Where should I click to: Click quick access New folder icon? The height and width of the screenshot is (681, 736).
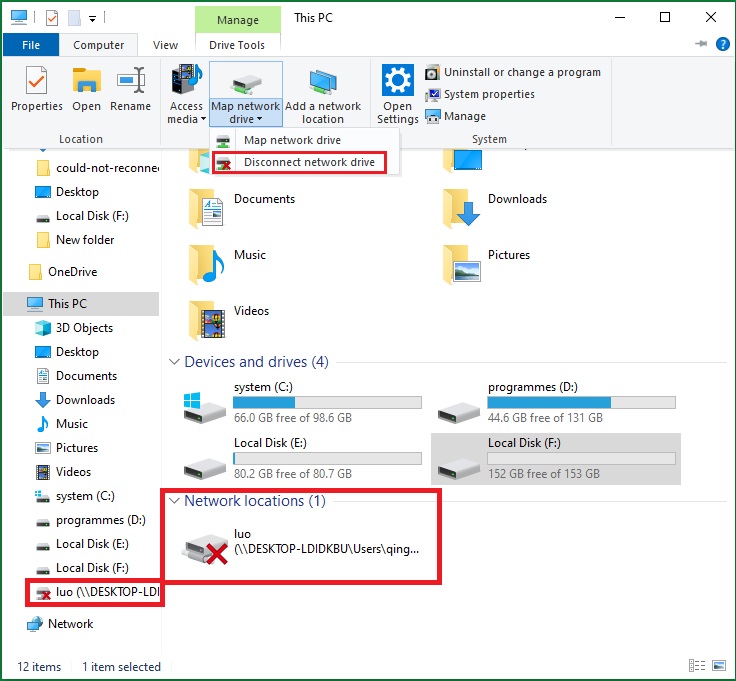point(74,18)
